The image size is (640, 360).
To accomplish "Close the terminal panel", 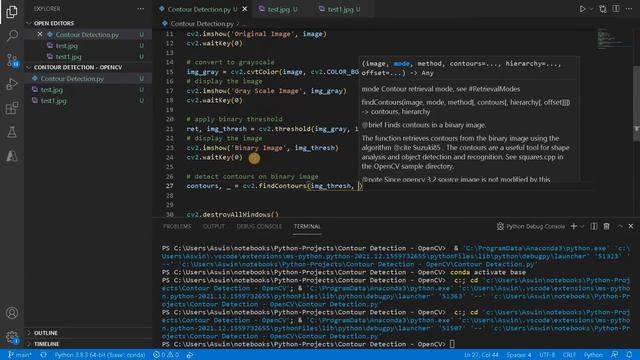I will (x=631, y=226).
